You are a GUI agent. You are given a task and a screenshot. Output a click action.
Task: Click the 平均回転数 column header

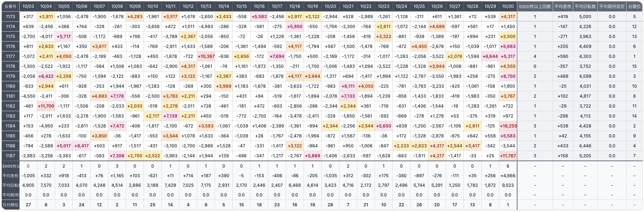pyautogui.click(x=585, y=6)
